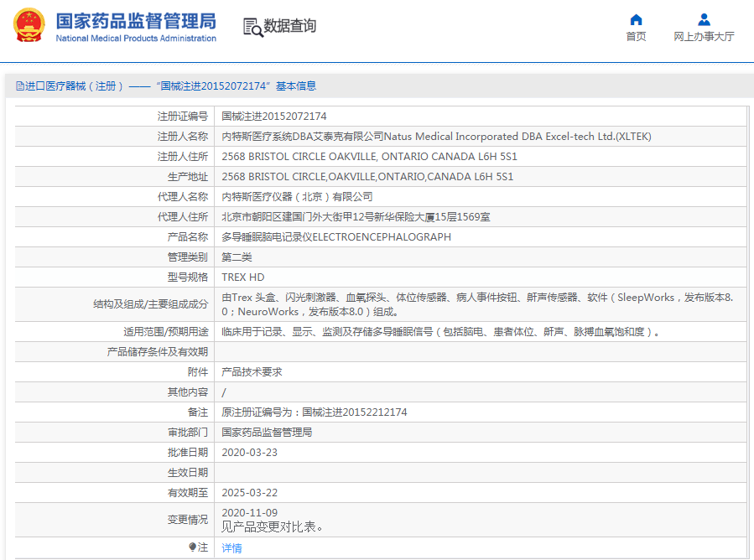Viewport: 754px width, 560px height.
Task: Click the 内特斯医疗仪器（北京）有限公司 agent name
Action: tap(297, 197)
